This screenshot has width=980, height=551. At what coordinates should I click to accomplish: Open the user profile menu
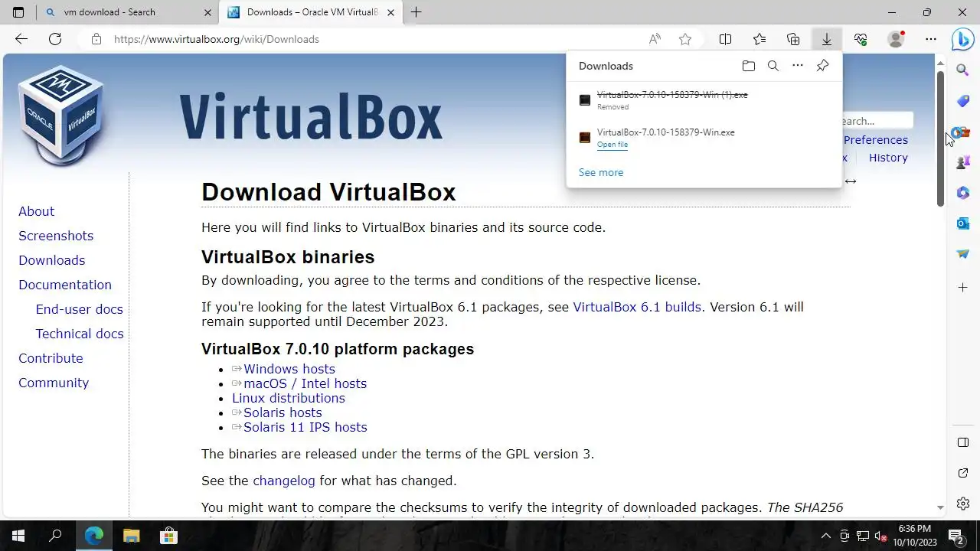click(896, 39)
